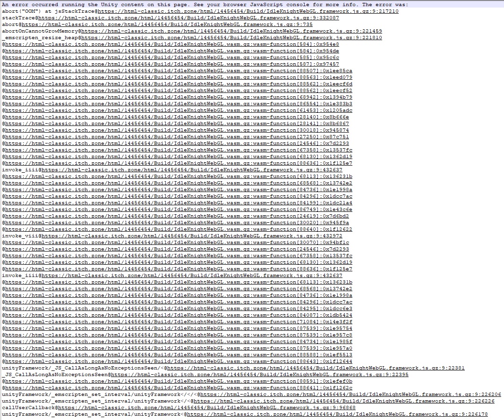The image size is (504, 420).
Task: Open the wasm-function[84734]:0x1e1985f link
Action: (179, 342)
